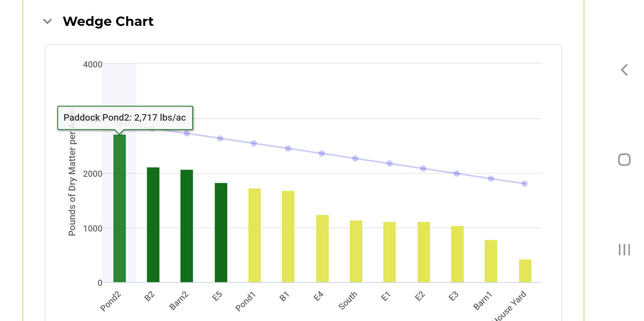644x321 pixels.
Task: Select the Pond2 bar in chart
Action: [x=119, y=208]
